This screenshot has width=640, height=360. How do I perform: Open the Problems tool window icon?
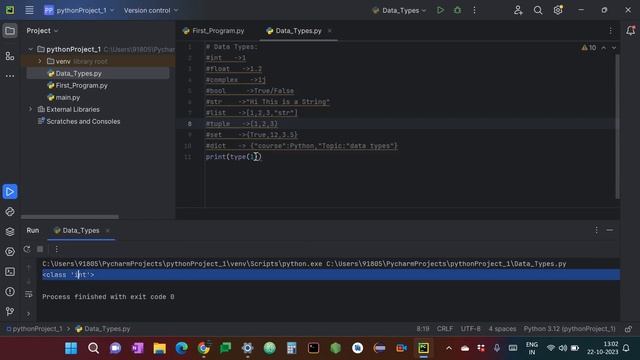click(x=10, y=291)
